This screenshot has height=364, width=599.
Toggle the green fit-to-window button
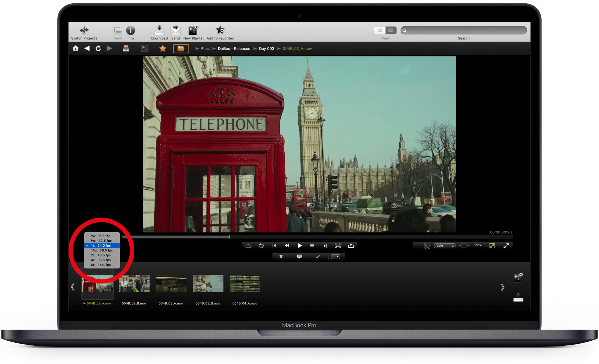tap(492, 246)
